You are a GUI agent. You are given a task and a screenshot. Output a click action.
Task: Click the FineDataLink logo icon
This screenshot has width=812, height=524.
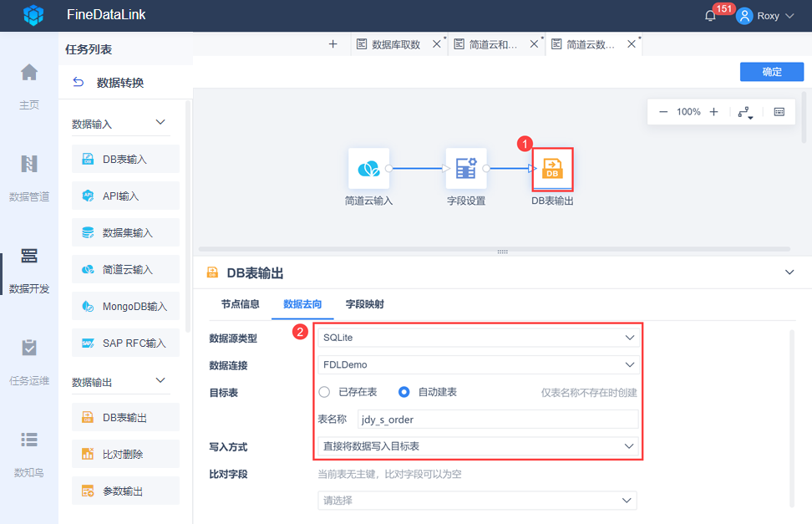coord(33,15)
